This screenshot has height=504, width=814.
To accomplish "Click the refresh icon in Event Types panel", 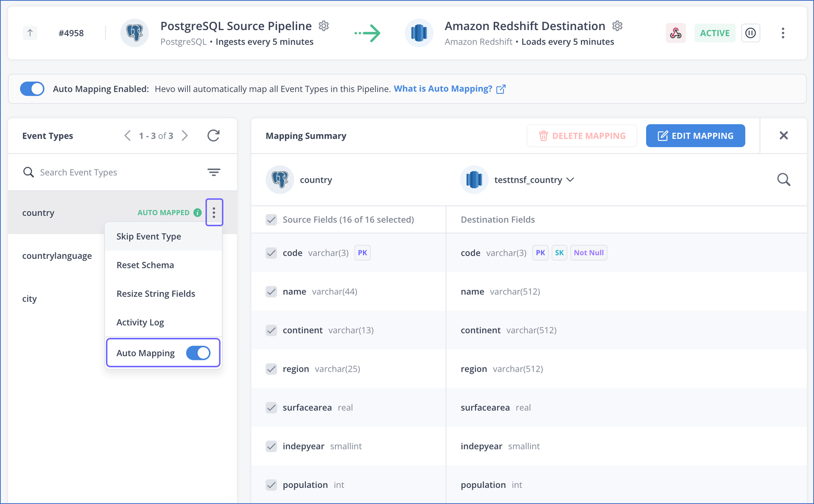I will click(x=213, y=136).
